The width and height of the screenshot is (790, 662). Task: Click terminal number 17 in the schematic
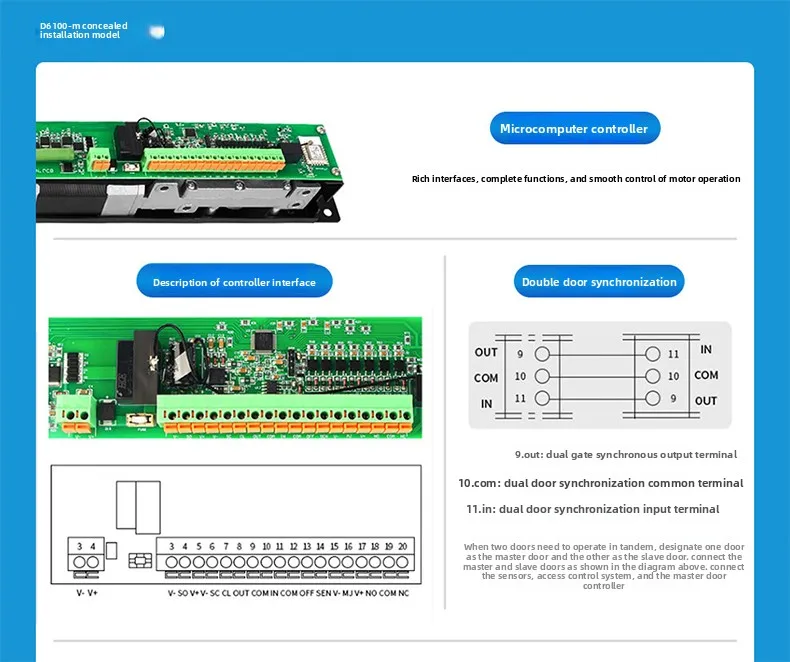coord(362,546)
